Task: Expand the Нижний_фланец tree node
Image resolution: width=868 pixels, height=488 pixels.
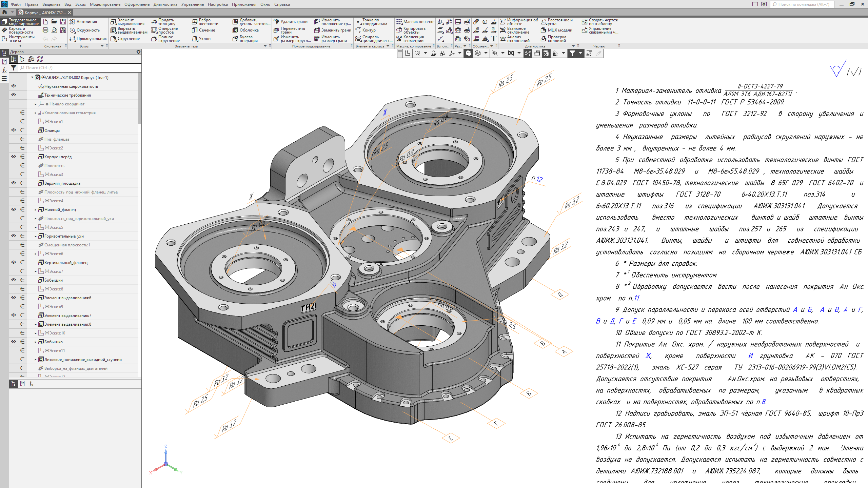Action: point(36,210)
